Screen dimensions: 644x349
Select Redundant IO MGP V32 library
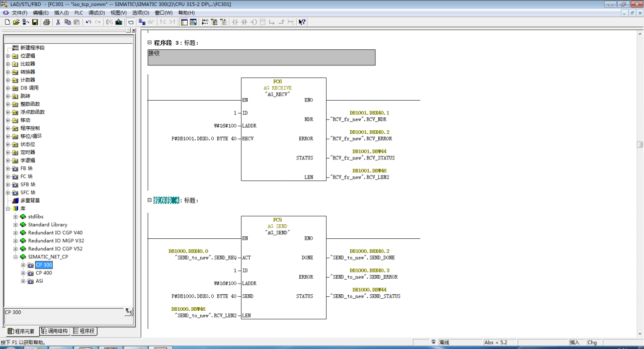(56, 241)
